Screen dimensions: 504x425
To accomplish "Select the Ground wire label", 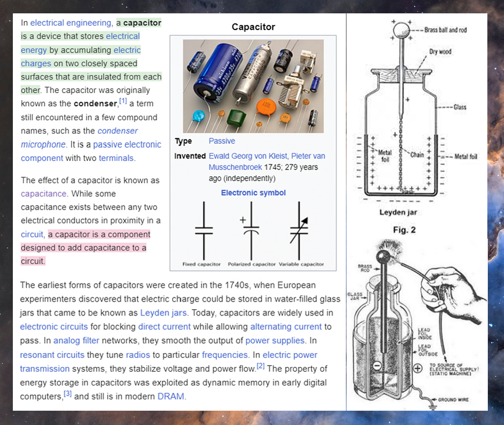I will point(453,400).
